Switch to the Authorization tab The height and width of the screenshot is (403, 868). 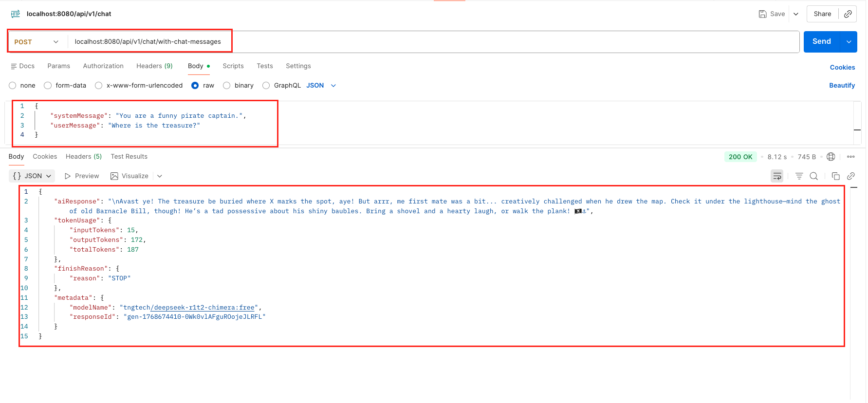[103, 66]
